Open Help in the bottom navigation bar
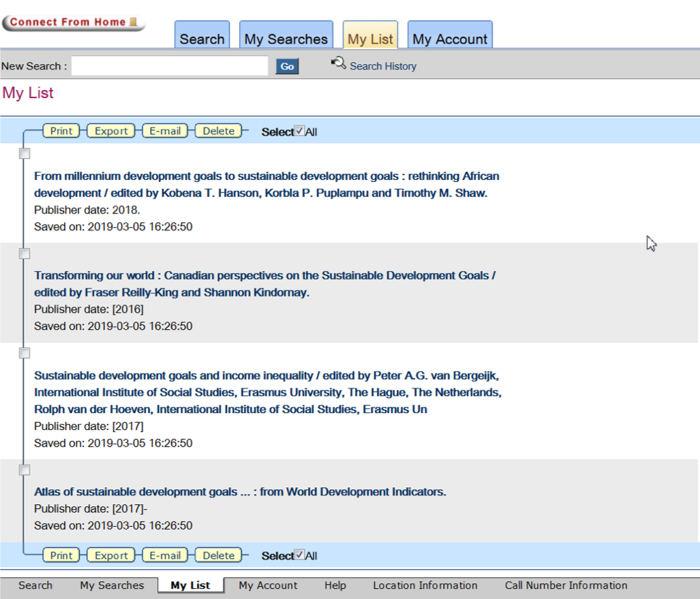Screen dimensions: 700x599 point(335,585)
